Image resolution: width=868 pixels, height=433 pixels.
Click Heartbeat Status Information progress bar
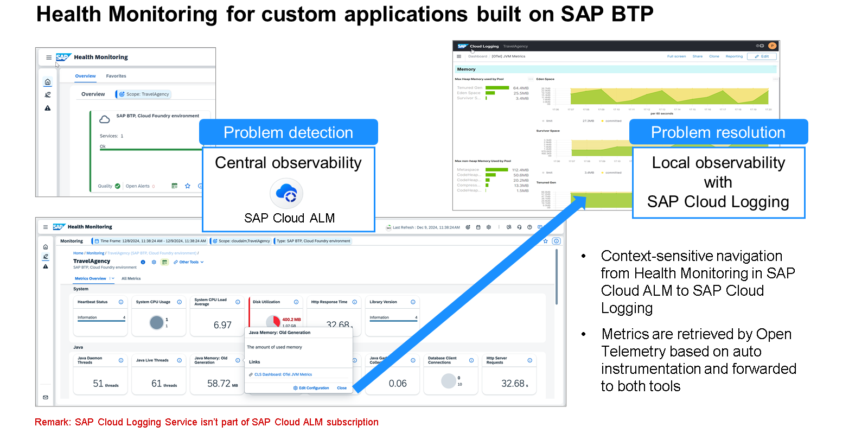tap(101, 321)
